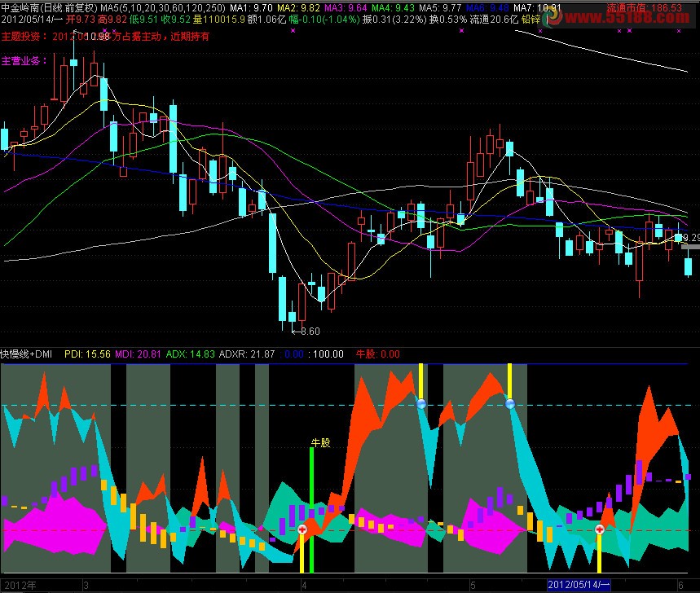Select the MA1: 9.70 label
This screenshot has width=700, height=593.
click(x=251, y=7)
